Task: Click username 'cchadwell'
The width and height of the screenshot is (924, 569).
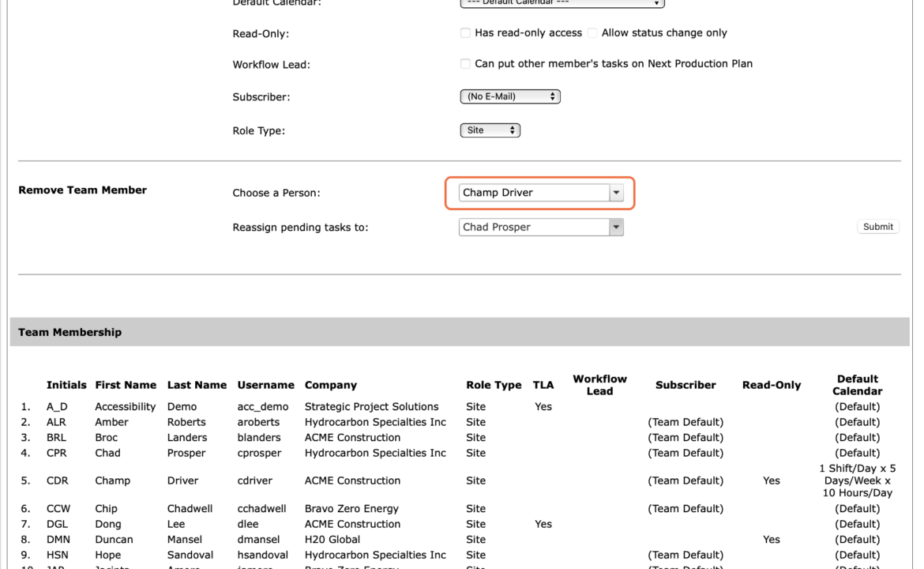Action: [x=261, y=508]
